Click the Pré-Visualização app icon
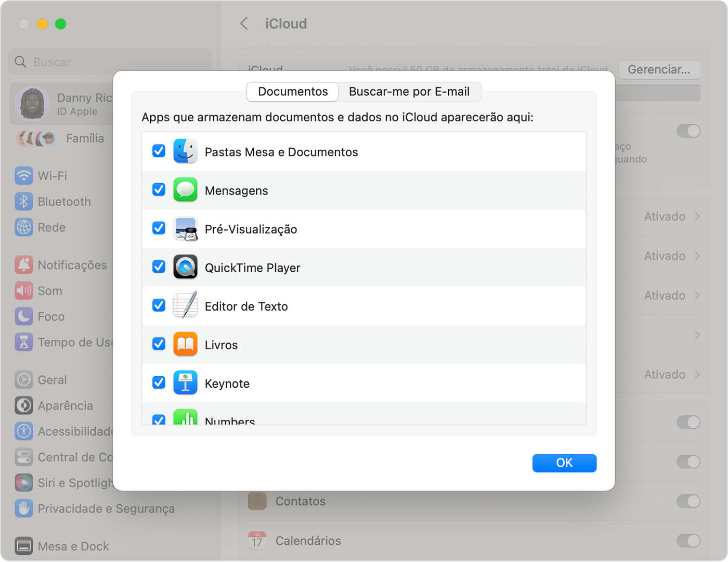The width and height of the screenshot is (728, 562). 185,229
